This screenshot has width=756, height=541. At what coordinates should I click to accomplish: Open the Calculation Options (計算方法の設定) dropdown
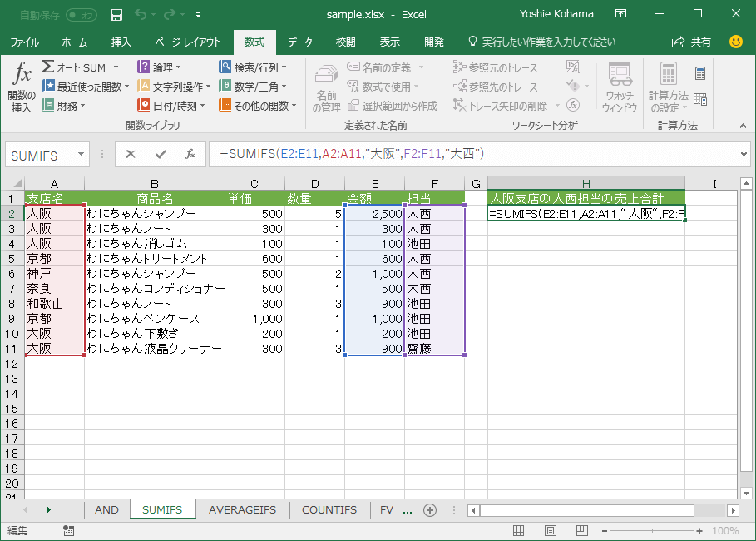tap(668, 87)
